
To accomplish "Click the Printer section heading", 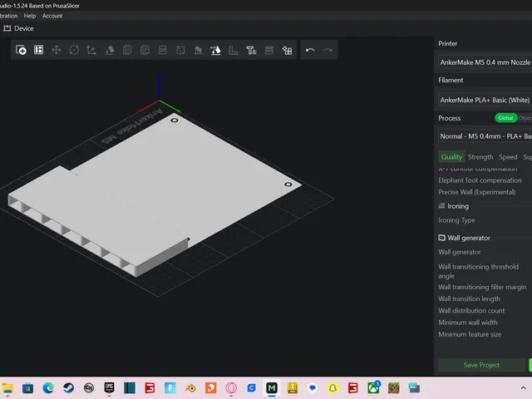I will pos(447,43).
